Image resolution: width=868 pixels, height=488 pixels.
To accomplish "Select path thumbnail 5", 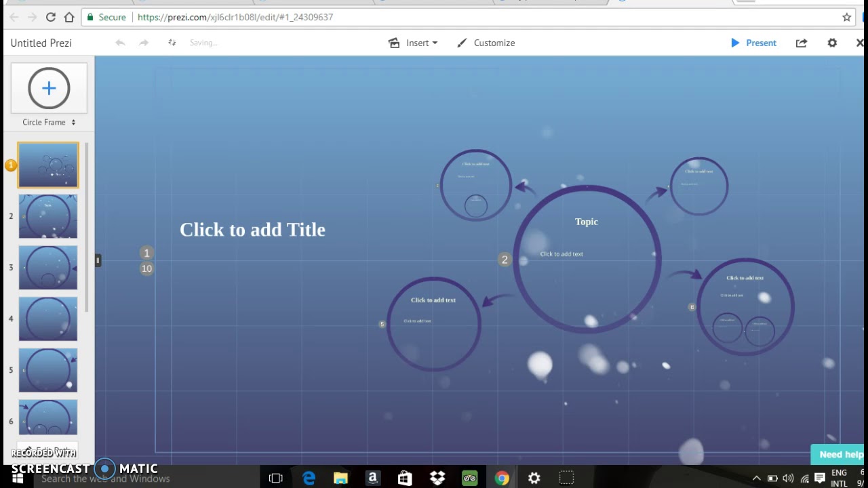I will click(48, 370).
